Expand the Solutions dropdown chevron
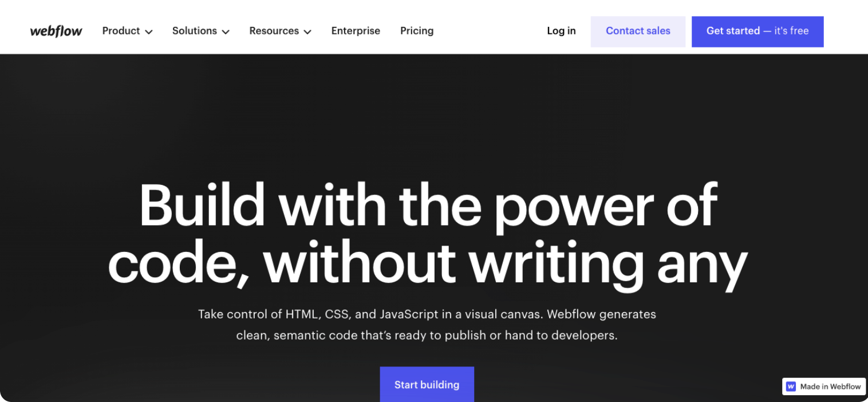 (226, 32)
